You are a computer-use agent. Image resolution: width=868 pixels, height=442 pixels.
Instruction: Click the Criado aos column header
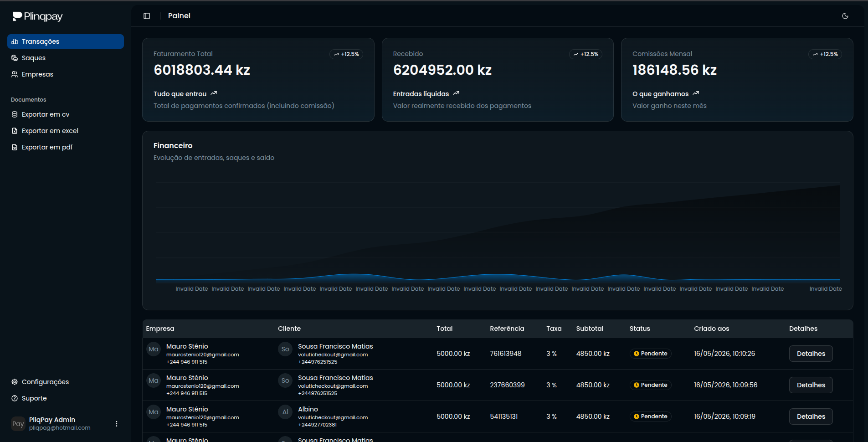coord(712,329)
